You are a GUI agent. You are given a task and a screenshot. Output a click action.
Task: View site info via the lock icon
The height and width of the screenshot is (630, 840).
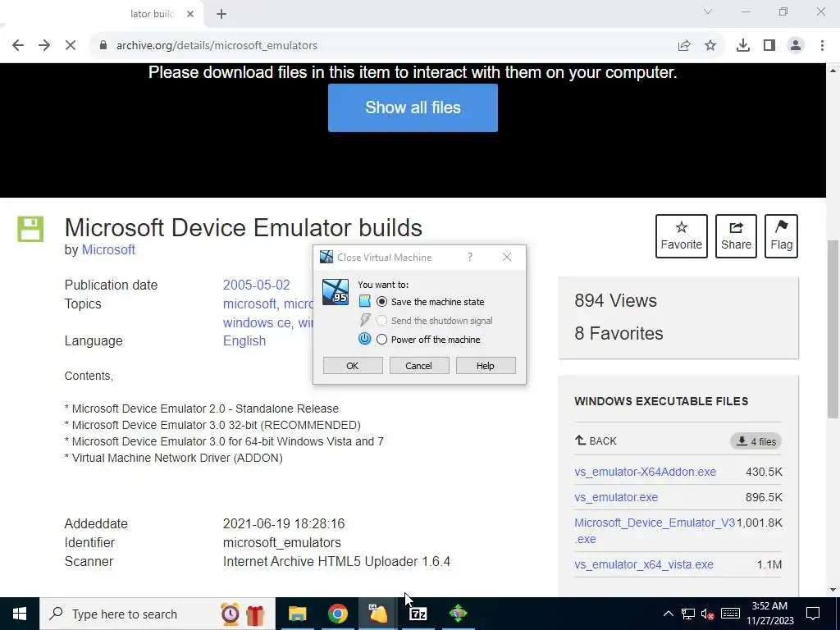103,46
